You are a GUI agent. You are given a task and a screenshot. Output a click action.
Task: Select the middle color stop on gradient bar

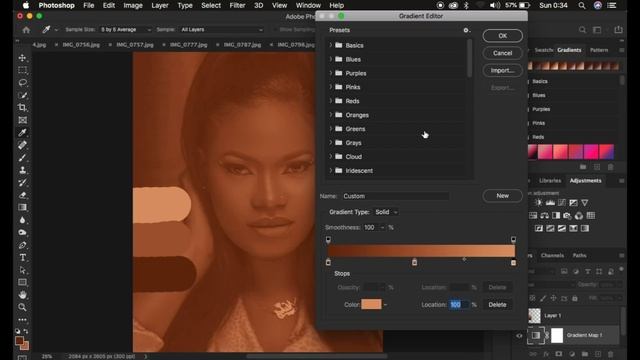pyautogui.click(x=414, y=262)
